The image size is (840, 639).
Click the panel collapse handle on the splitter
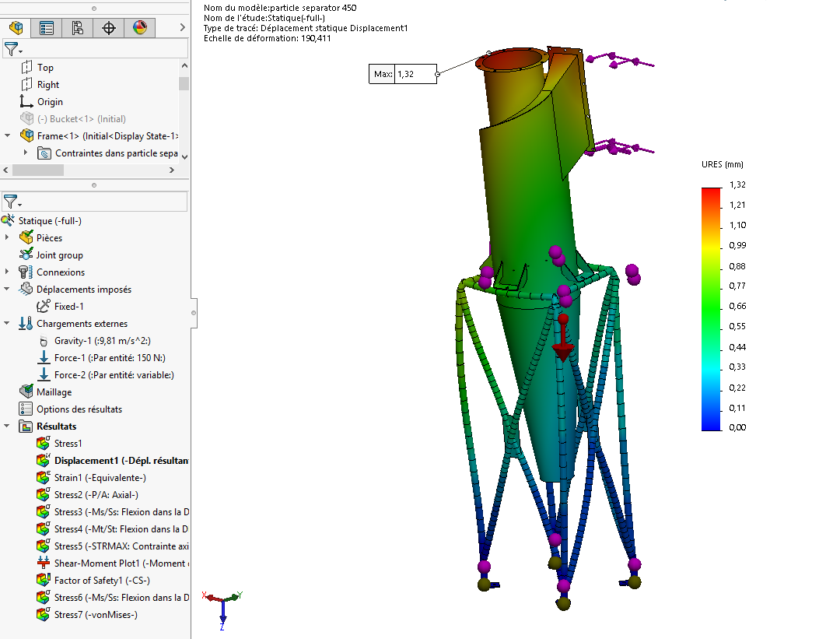[x=194, y=313]
